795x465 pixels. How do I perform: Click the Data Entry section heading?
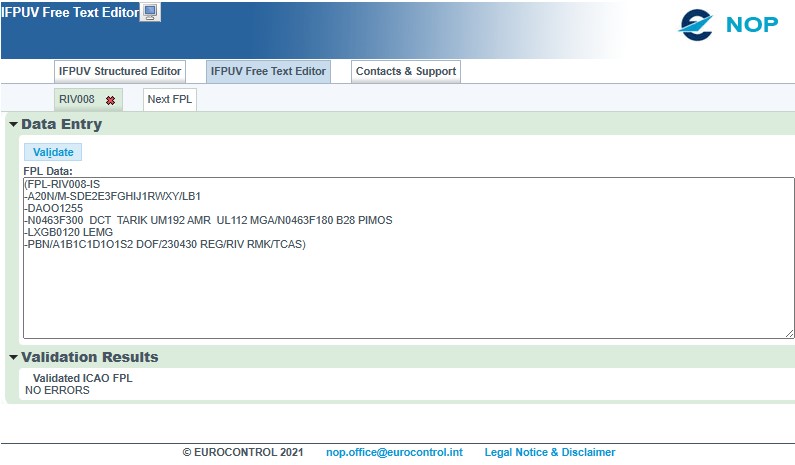click(61, 124)
